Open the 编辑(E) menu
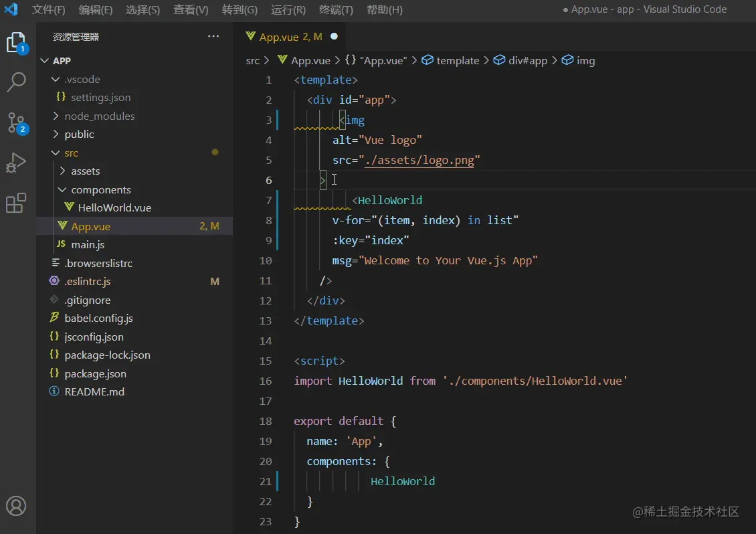Viewport: 756px width, 534px height. point(96,9)
